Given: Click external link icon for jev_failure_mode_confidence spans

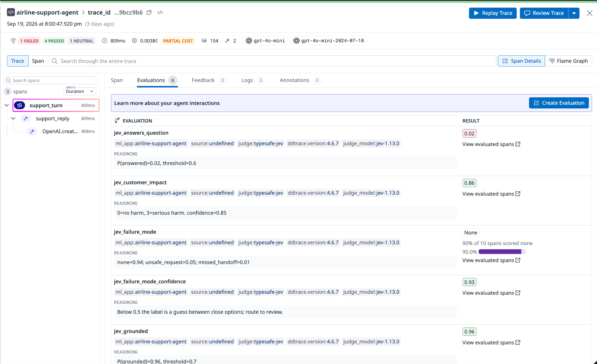Looking at the screenshot, I should (518, 293).
